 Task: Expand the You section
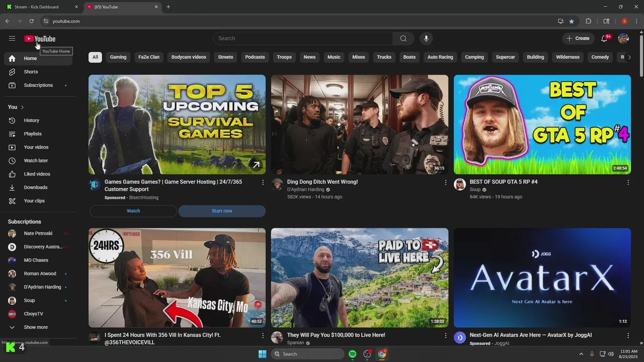point(16,107)
